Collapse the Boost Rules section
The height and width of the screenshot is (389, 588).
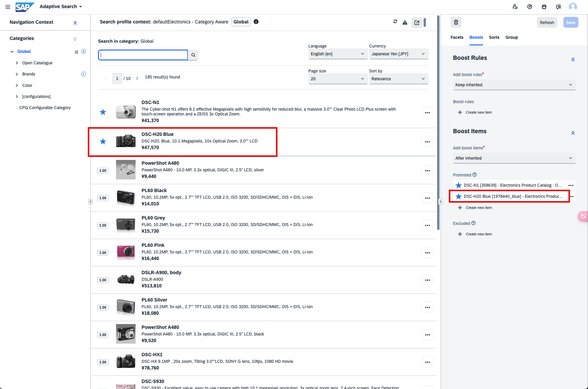[x=573, y=60]
